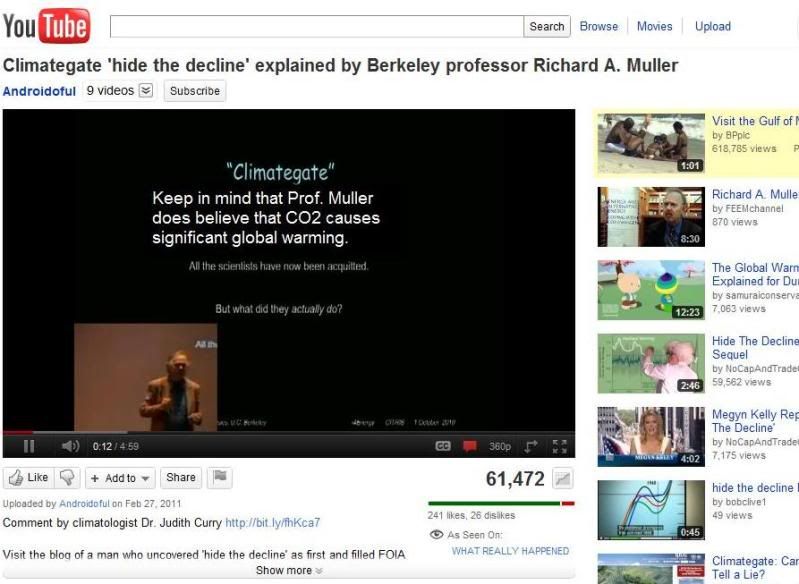Click the thumbs-down dislike icon
Viewport: 799px width, 584px height.
(67, 477)
